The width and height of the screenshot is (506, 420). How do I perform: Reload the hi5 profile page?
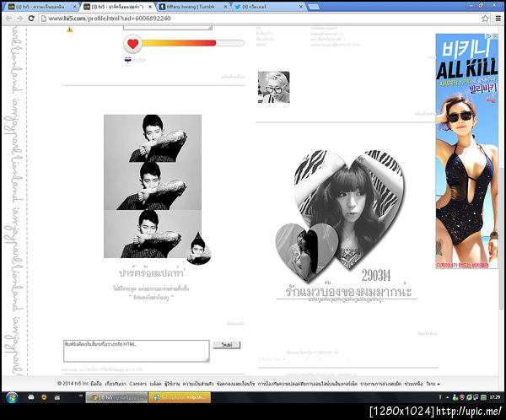coord(31,19)
